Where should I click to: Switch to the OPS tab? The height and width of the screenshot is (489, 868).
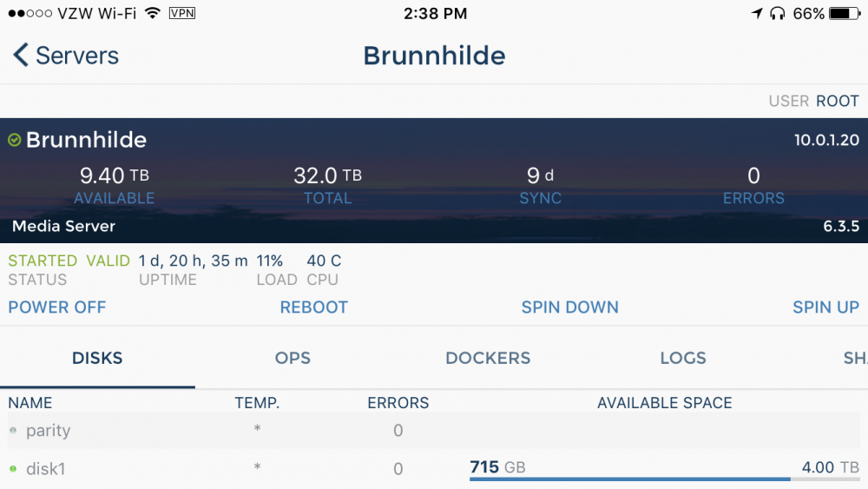(293, 359)
